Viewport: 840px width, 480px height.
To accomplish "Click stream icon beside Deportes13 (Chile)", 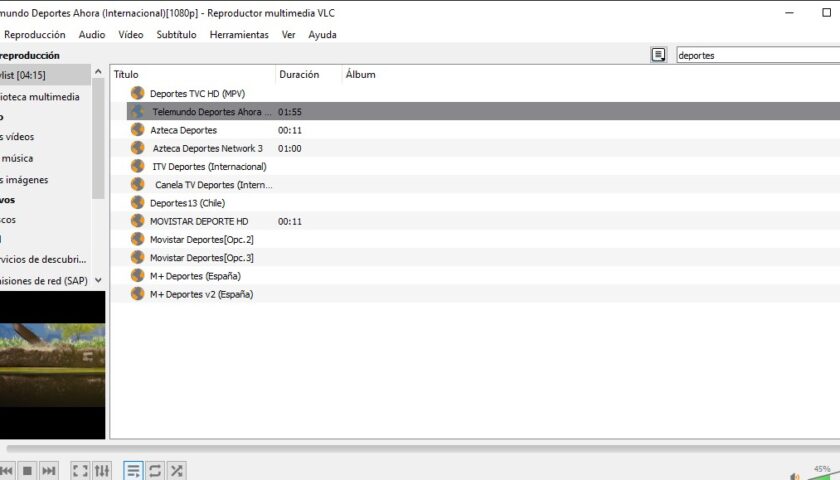I will point(138,202).
